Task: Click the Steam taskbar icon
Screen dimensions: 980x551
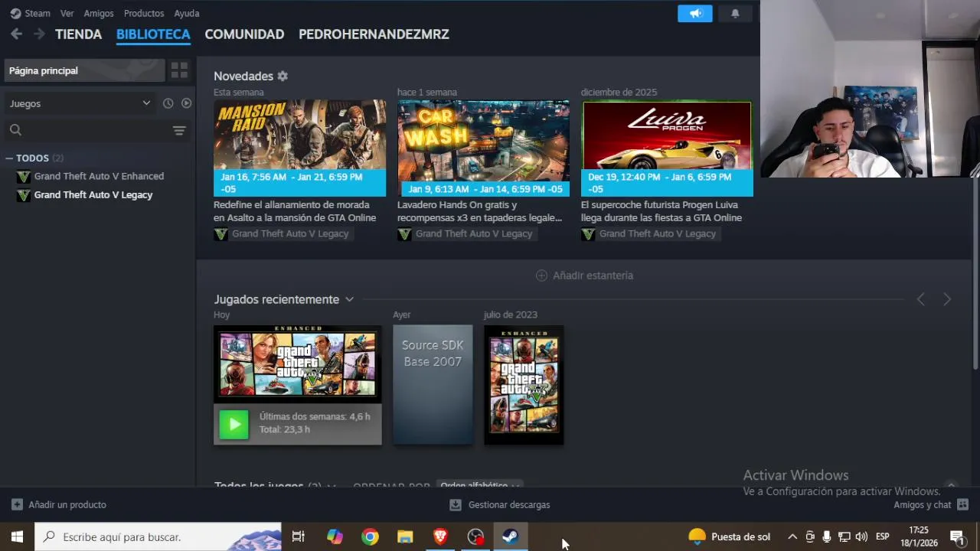Action: coord(511,536)
